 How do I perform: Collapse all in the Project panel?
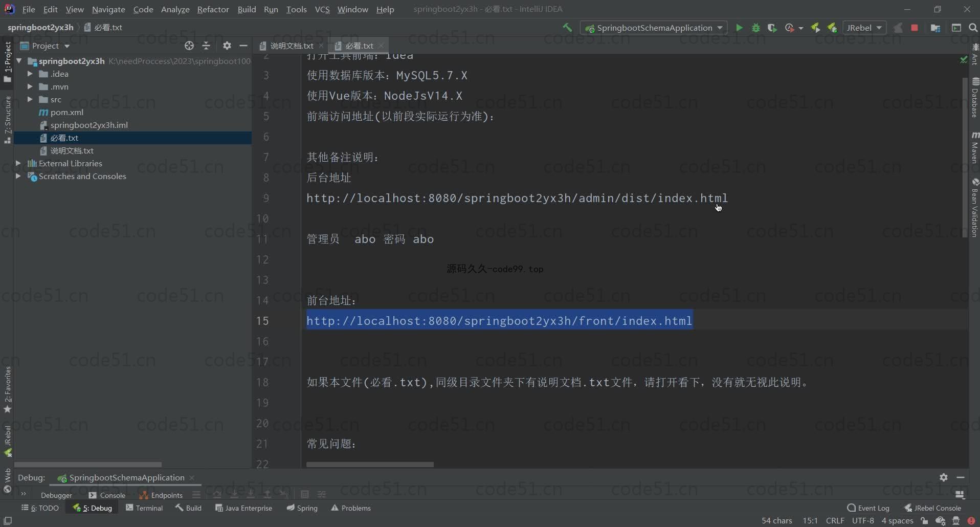(206, 46)
